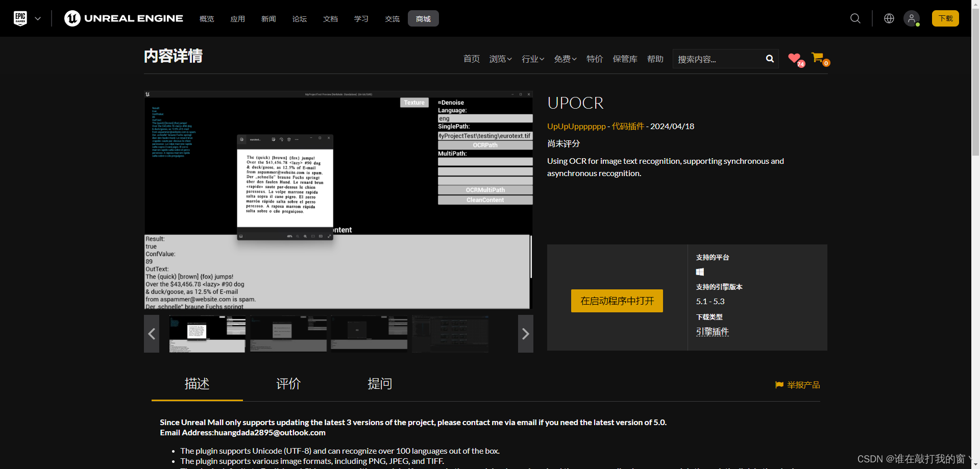Switch to the 评价 tab
The image size is (980, 469).
[x=288, y=384]
